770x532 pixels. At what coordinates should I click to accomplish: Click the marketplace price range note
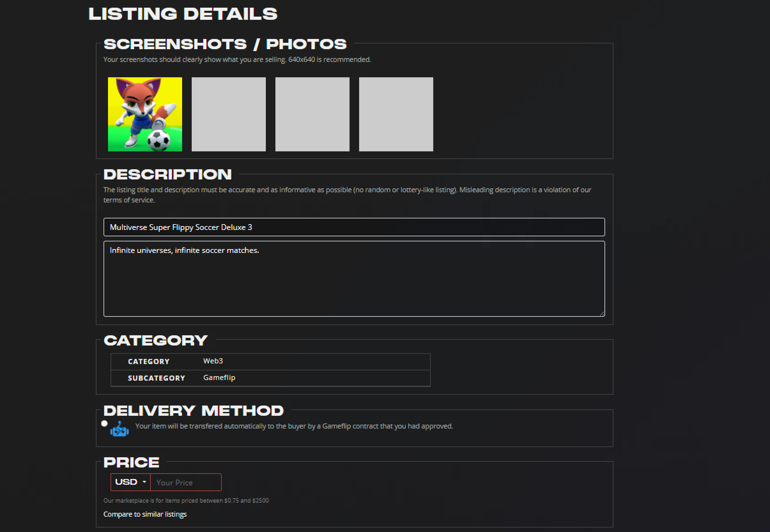pos(186,500)
